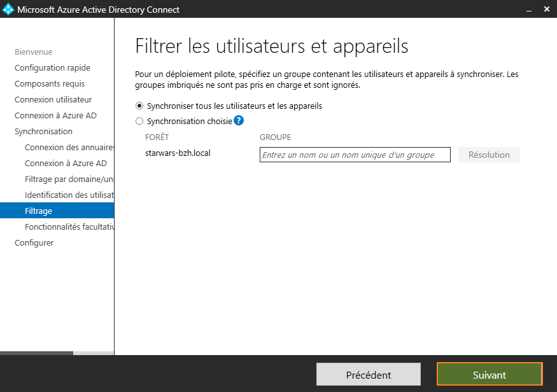Go to the Configurer step
The width and height of the screenshot is (557, 392).
pos(34,243)
